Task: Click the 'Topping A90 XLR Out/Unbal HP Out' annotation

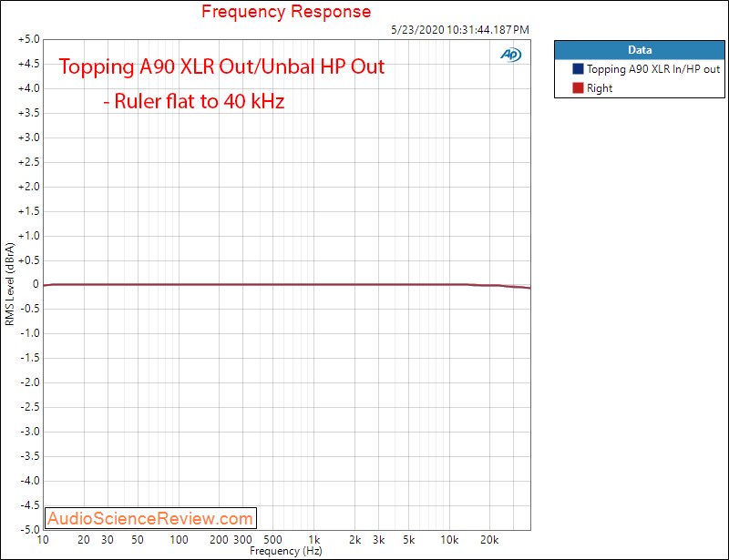Action: pos(221,66)
